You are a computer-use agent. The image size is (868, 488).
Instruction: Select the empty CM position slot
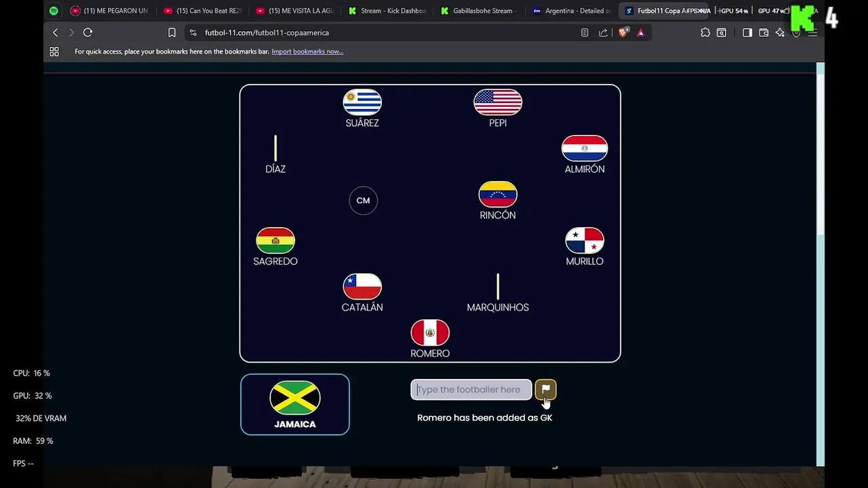tap(363, 201)
